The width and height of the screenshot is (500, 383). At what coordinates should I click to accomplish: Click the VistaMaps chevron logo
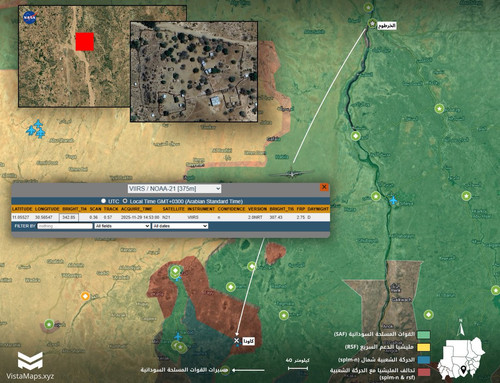[x=30, y=361]
